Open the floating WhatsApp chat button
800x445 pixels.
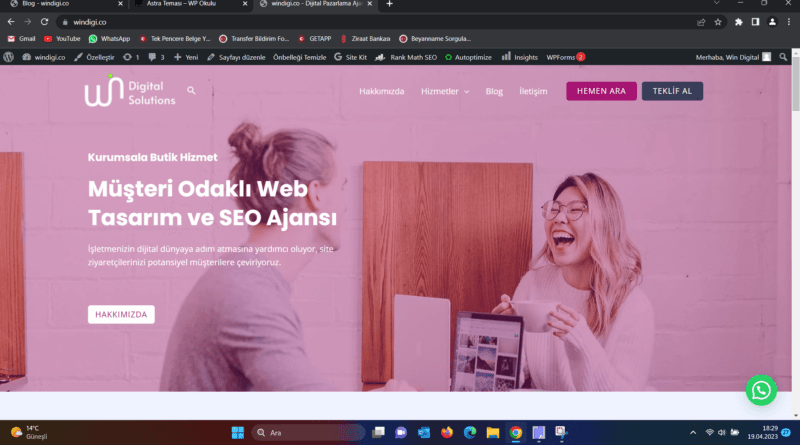coord(761,390)
